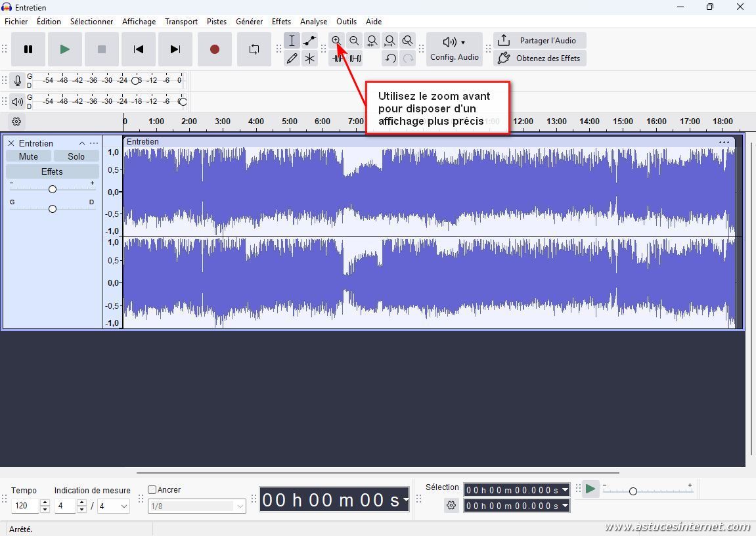Click the Record button

(214, 49)
